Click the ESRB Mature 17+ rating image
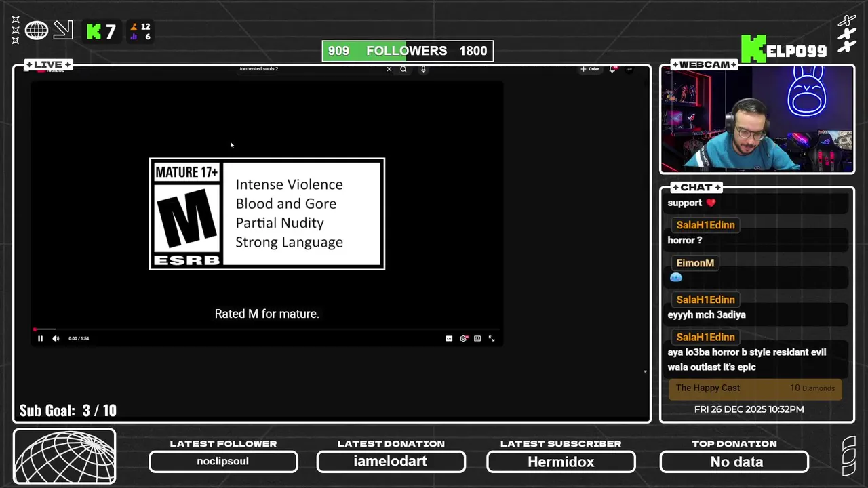Image resolution: width=868 pixels, height=488 pixels. click(x=267, y=214)
